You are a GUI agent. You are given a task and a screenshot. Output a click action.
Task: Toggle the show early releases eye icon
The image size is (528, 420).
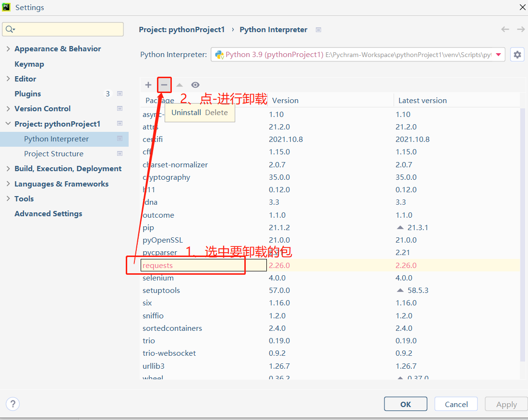coord(195,85)
